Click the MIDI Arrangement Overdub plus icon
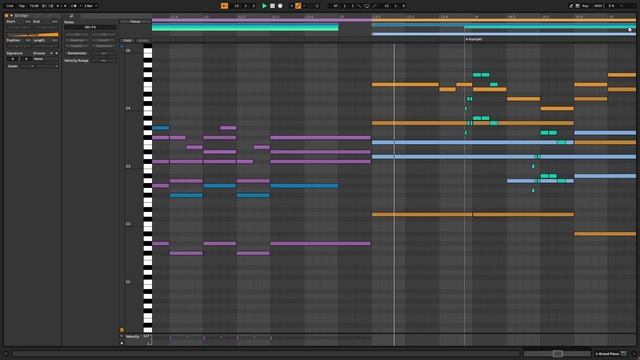640x360 pixels. (x=291, y=6)
